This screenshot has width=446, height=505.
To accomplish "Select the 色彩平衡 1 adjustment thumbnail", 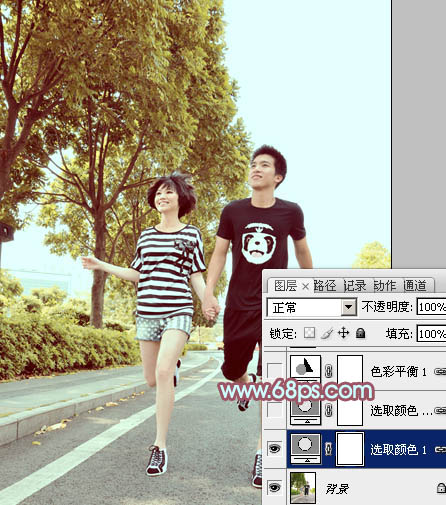I will click(x=306, y=369).
